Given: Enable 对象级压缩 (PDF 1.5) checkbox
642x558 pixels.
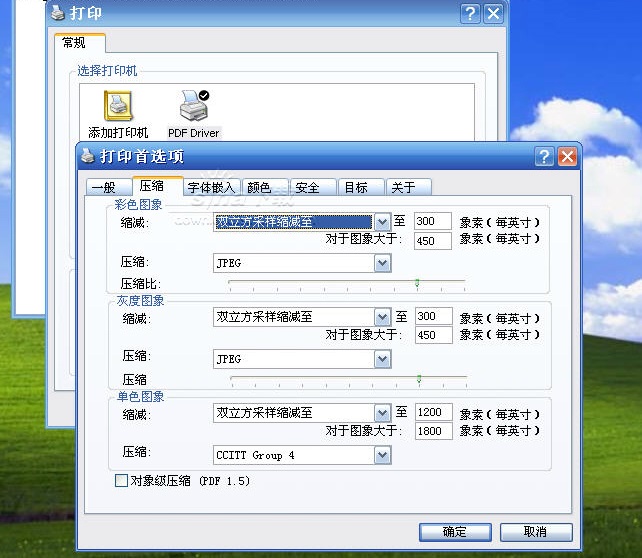Looking at the screenshot, I should pyautogui.click(x=122, y=481).
